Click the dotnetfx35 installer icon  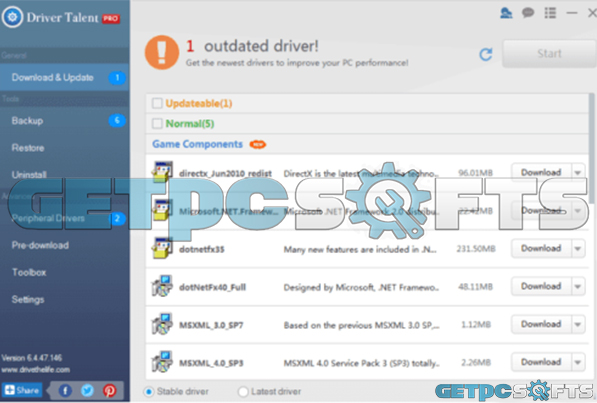click(162, 248)
